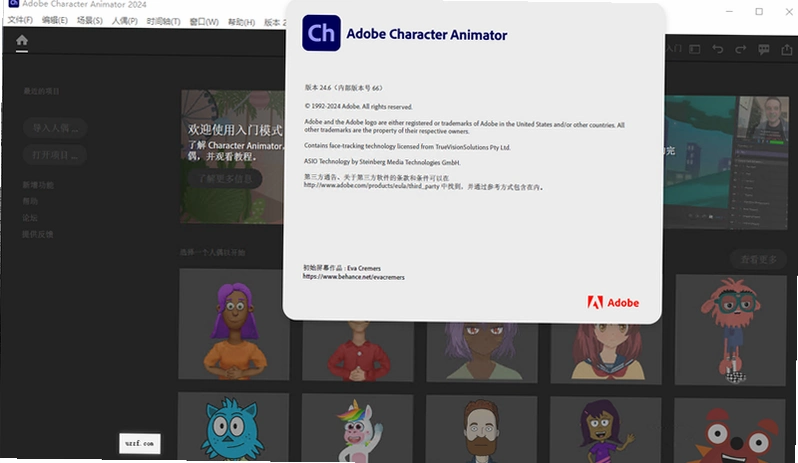The width and height of the screenshot is (798, 463).
Task: Open the behance.net/evacremers link
Action: coord(354,277)
